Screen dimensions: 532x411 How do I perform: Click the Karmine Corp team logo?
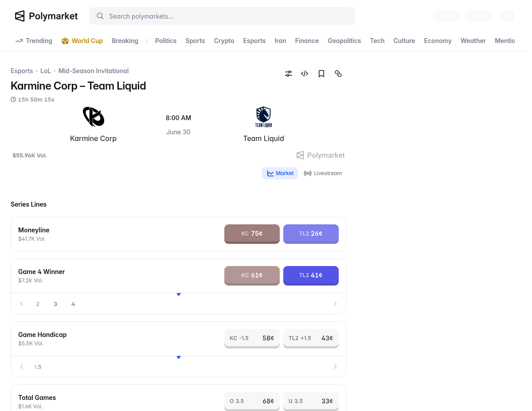click(x=94, y=117)
